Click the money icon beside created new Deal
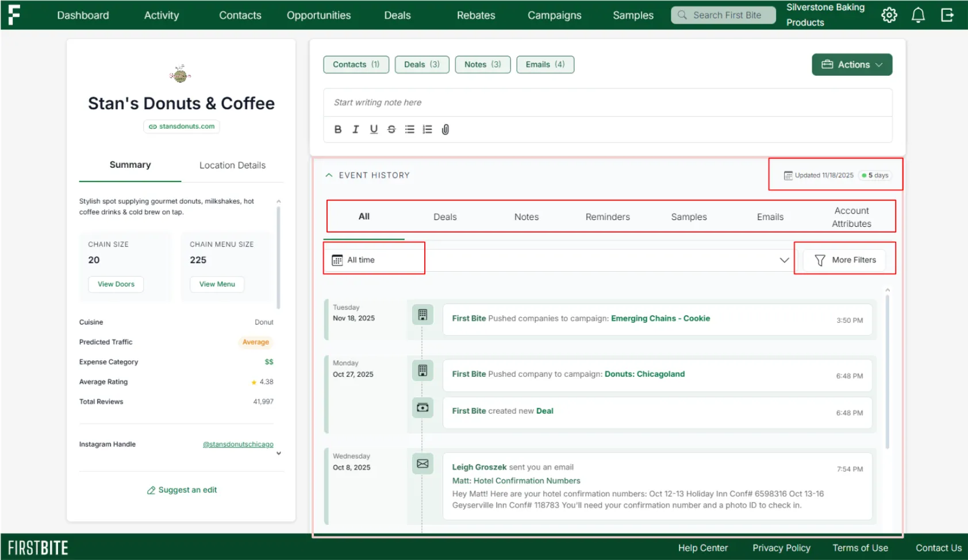968x560 pixels. [422, 408]
